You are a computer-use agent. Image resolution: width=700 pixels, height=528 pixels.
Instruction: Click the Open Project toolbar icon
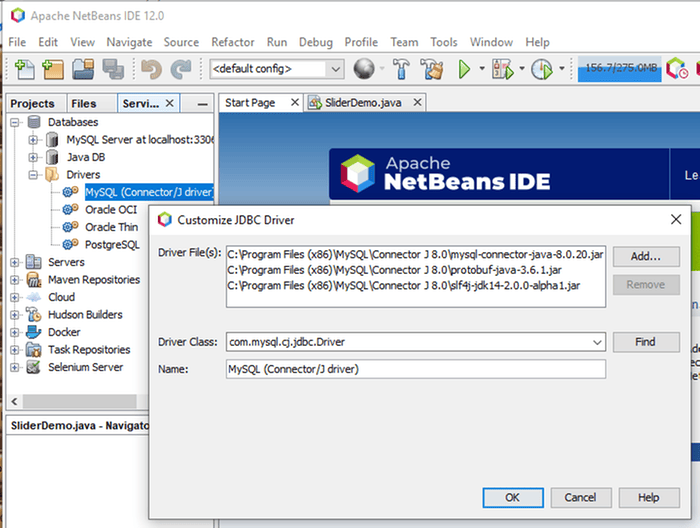(x=83, y=69)
